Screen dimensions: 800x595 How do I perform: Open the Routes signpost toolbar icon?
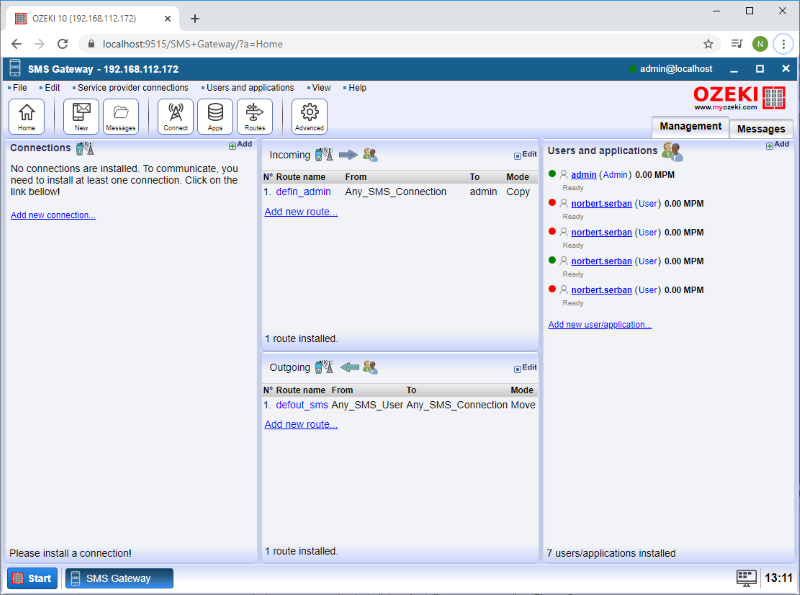point(255,116)
